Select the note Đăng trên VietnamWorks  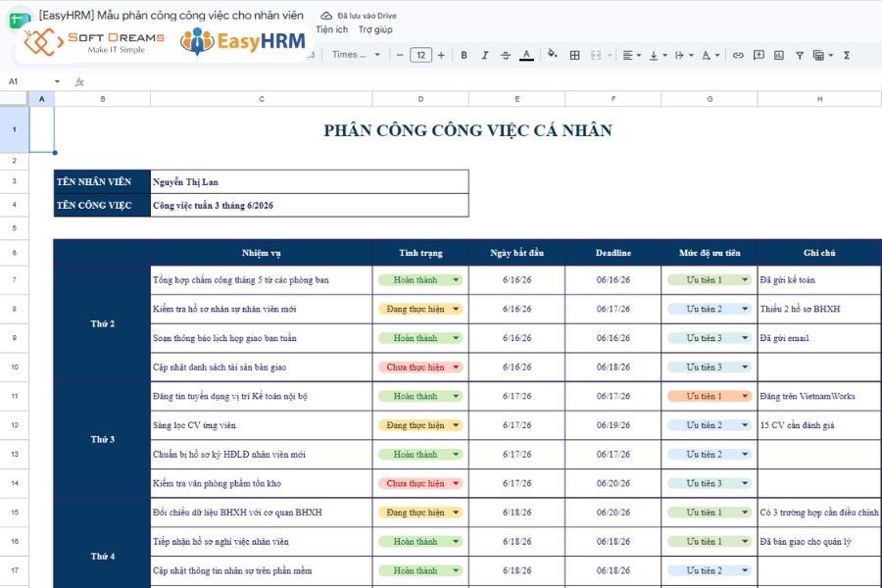click(819, 396)
